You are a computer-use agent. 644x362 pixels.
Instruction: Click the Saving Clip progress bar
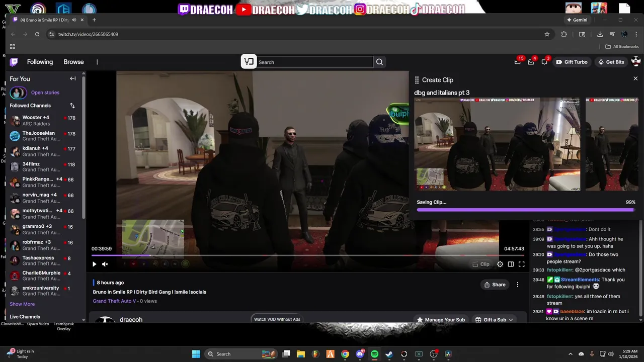pos(526,210)
